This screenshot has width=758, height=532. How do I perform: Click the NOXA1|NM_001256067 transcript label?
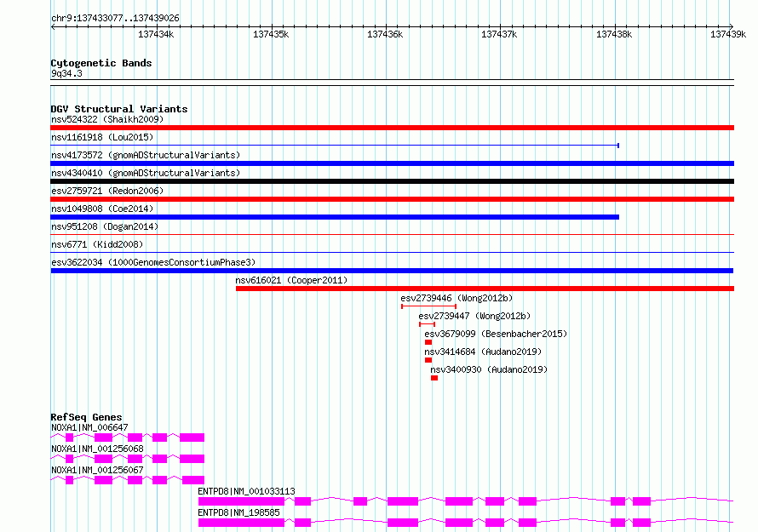click(x=97, y=470)
